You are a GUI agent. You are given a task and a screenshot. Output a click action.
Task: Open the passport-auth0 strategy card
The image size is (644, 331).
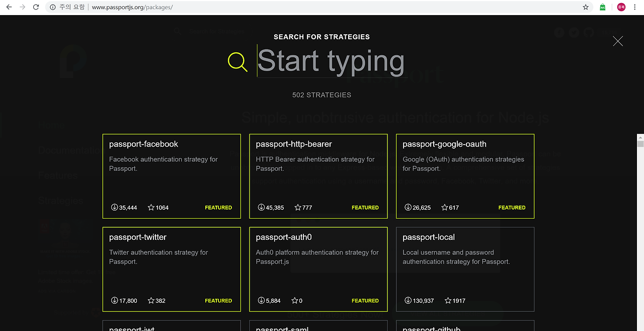(x=318, y=270)
